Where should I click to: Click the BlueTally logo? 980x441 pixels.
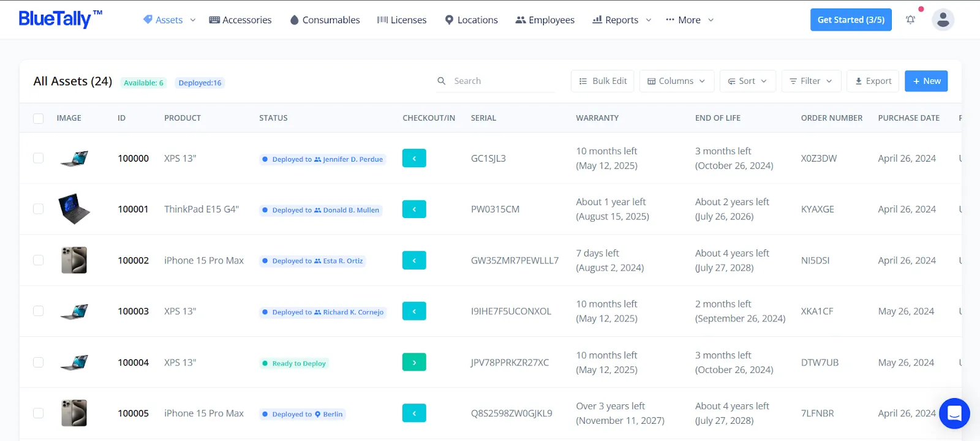(60, 19)
